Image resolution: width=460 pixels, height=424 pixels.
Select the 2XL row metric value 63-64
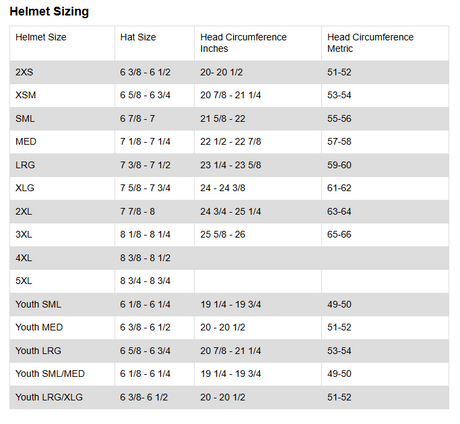tap(339, 211)
